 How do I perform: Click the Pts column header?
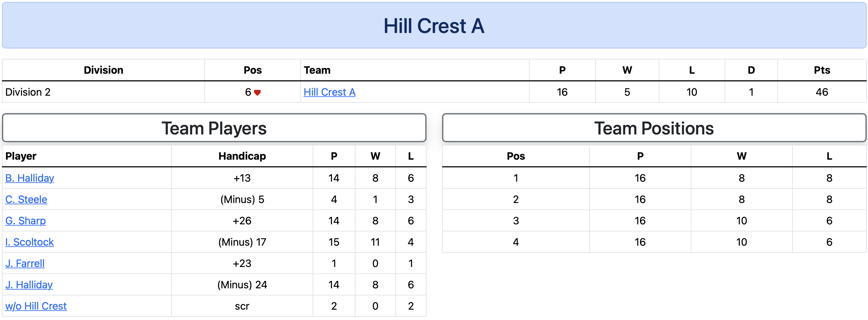coord(822,70)
